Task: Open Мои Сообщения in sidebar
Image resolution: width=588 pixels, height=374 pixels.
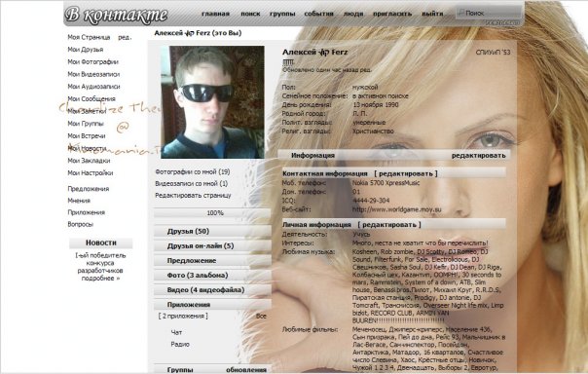Action: pos(92,98)
